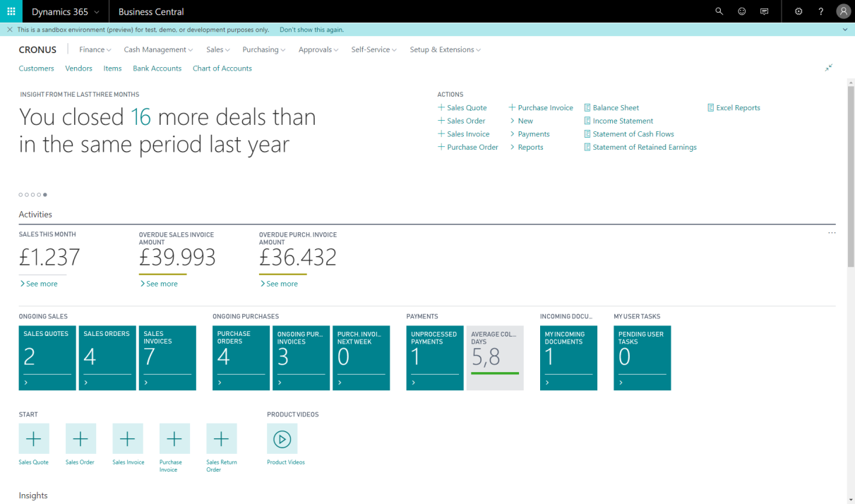Screen dimensions: 855x504
Task: Click the search magnifier icon
Action: 719,11
